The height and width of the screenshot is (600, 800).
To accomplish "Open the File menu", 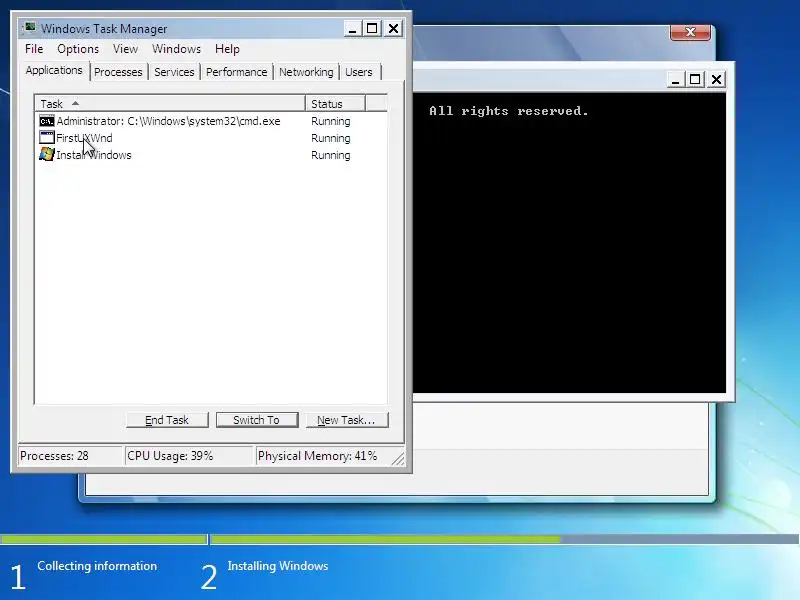I will [34, 49].
